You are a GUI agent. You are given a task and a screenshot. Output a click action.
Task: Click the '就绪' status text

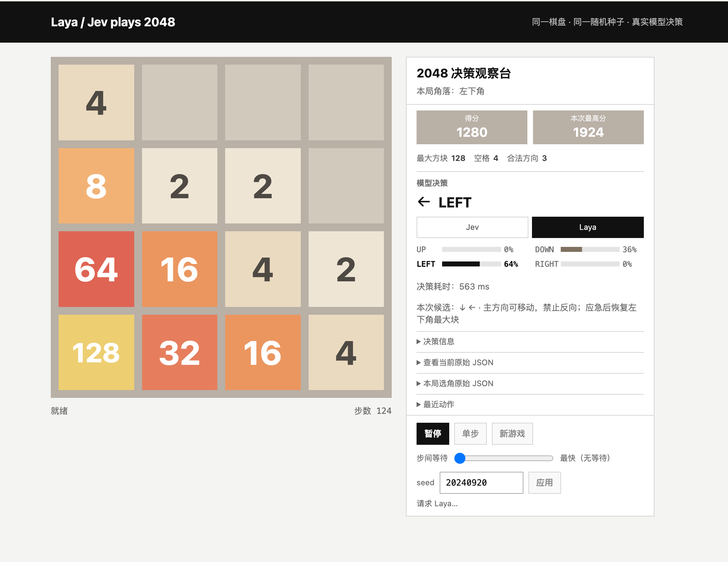pos(59,411)
